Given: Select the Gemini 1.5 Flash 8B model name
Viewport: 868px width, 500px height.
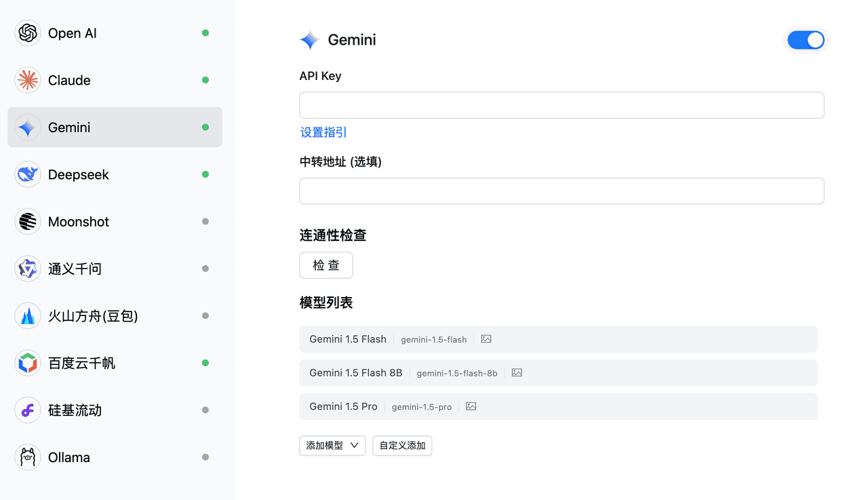Looking at the screenshot, I should [356, 372].
